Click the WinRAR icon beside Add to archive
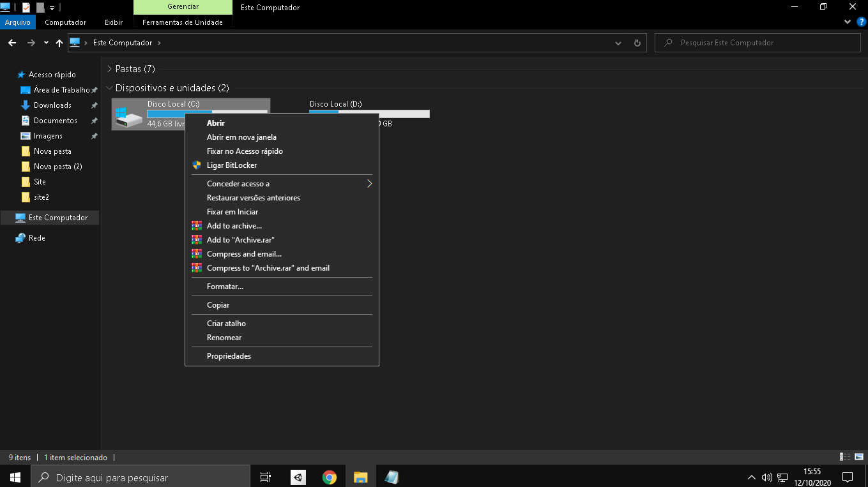 pyautogui.click(x=196, y=226)
